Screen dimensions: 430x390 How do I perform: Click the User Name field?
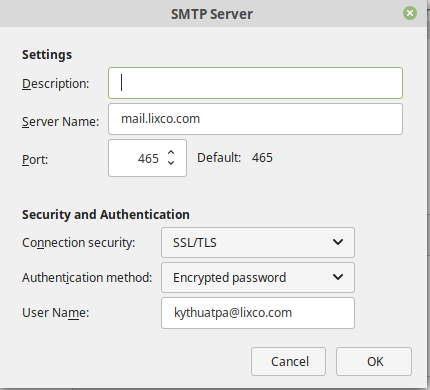pos(258,313)
